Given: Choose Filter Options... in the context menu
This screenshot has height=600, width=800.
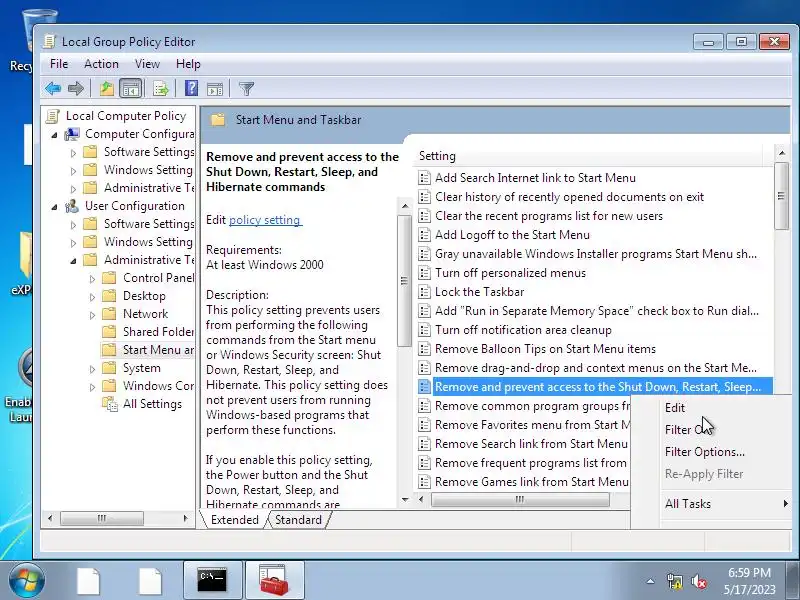Looking at the screenshot, I should 705,452.
